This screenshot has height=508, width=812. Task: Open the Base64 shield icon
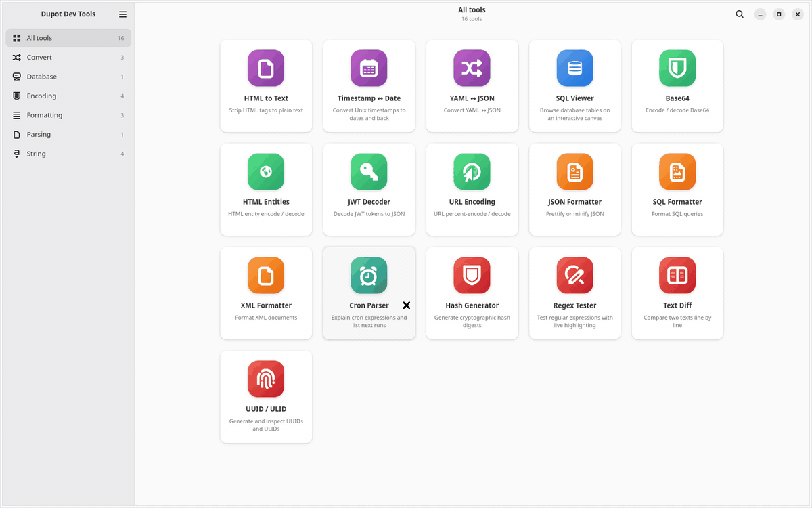[x=677, y=68]
